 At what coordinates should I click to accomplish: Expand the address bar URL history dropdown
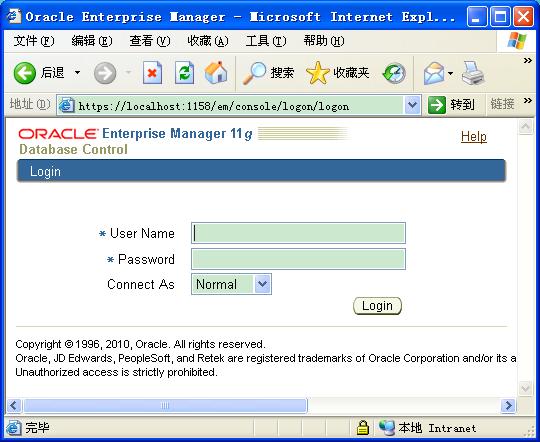tap(412, 105)
